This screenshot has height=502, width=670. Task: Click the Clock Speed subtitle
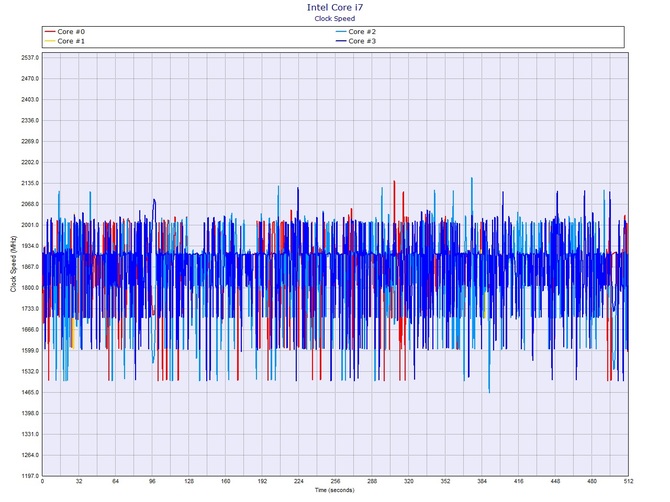point(335,18)
